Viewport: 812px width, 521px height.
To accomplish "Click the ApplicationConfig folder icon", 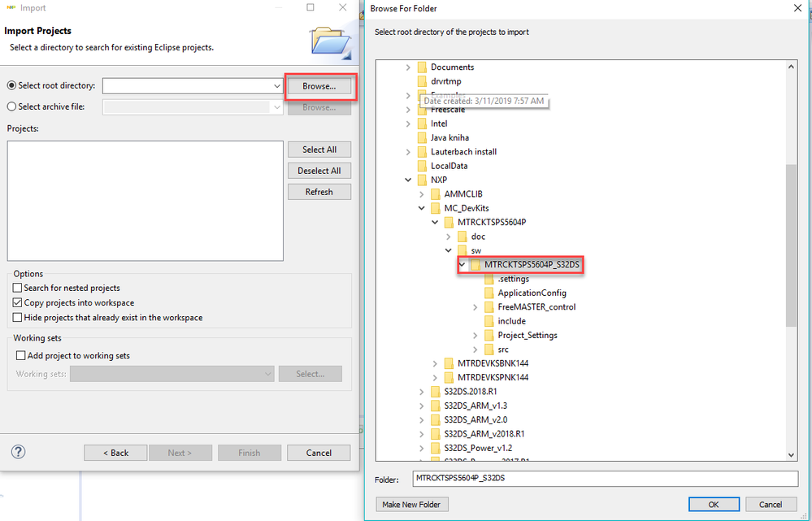I will pos(489,293).
